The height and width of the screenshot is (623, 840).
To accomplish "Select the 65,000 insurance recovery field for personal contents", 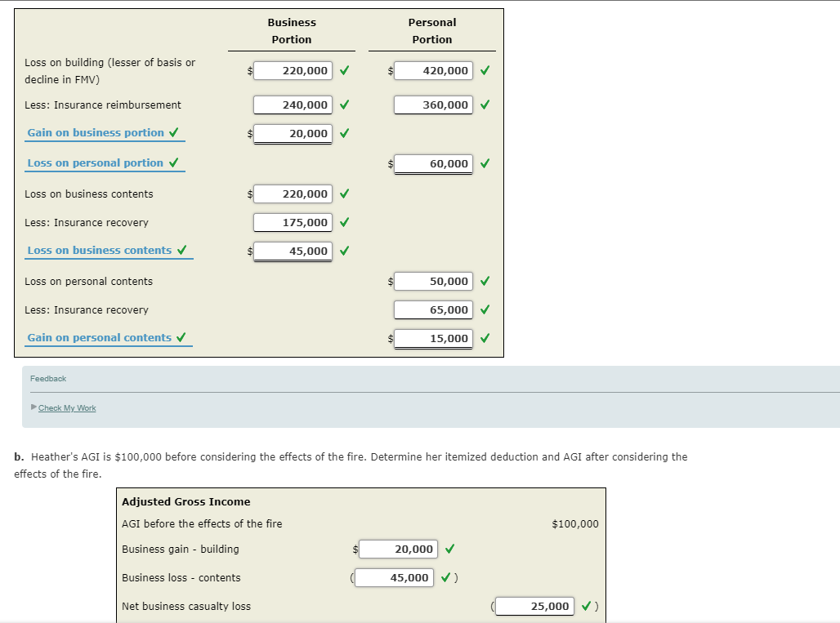I will pyautogui.click(x=433, y=309).
